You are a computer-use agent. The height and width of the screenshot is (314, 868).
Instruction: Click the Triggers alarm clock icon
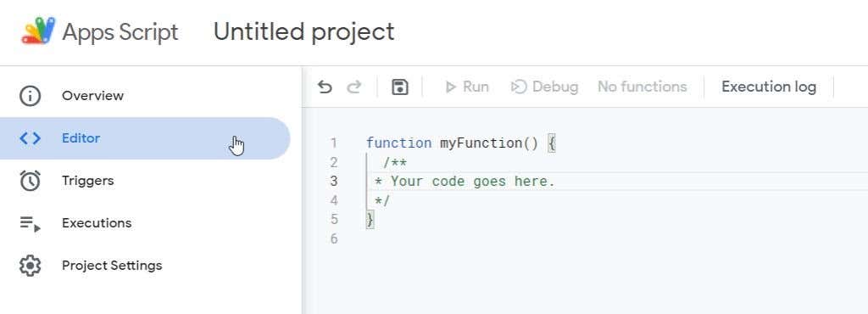[30, 181]
